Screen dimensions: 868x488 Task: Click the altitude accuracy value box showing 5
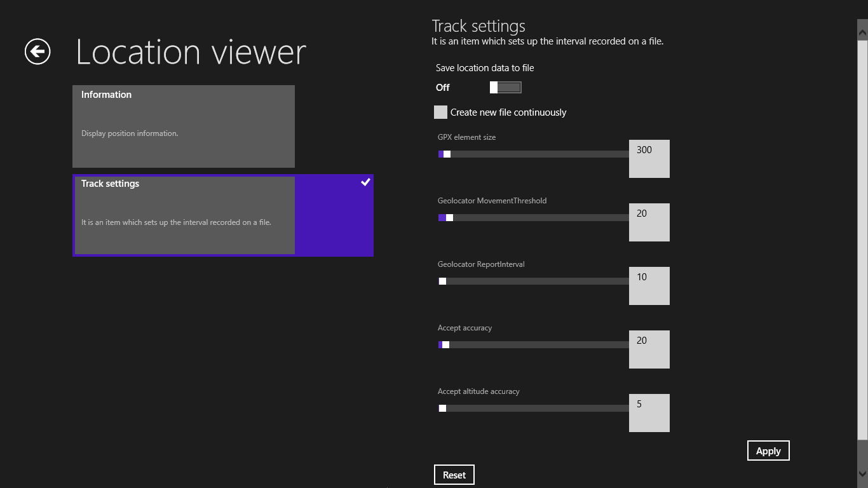(649, 413)
